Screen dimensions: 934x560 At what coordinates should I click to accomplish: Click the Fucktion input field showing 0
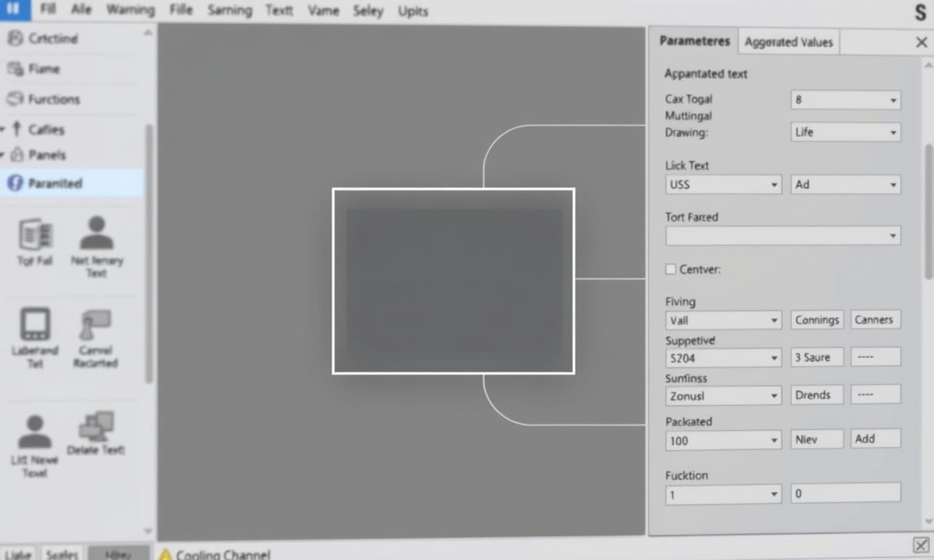(x=845, y=493)
